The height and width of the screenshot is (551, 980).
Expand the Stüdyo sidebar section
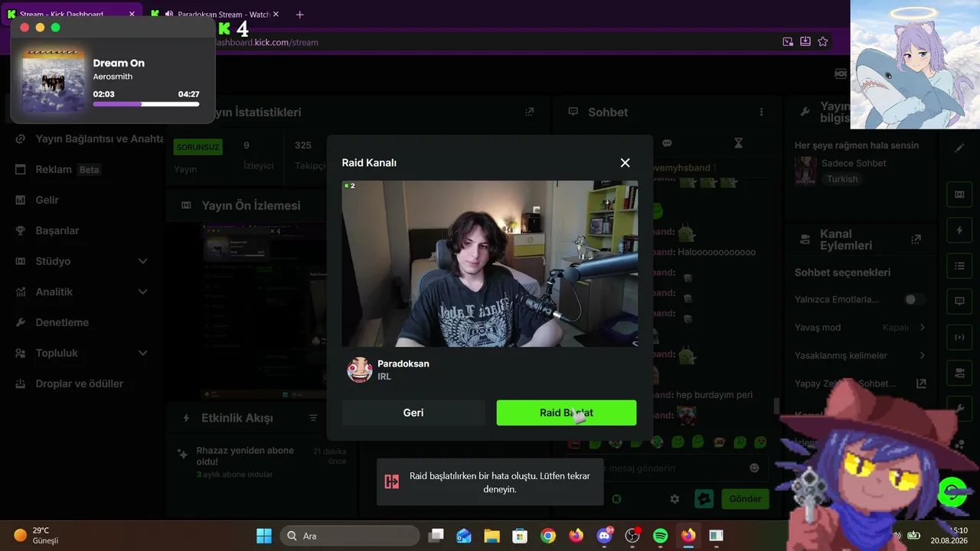click(81, 261)
